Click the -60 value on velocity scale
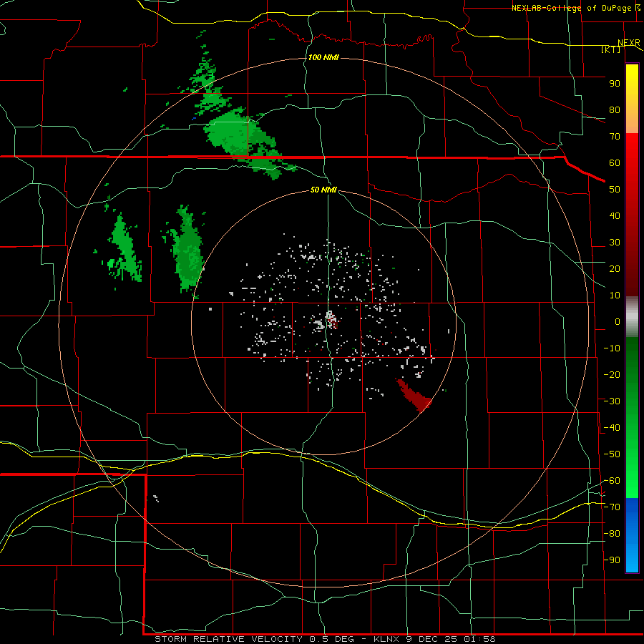 pyautogui.click(x=612, y=481)
